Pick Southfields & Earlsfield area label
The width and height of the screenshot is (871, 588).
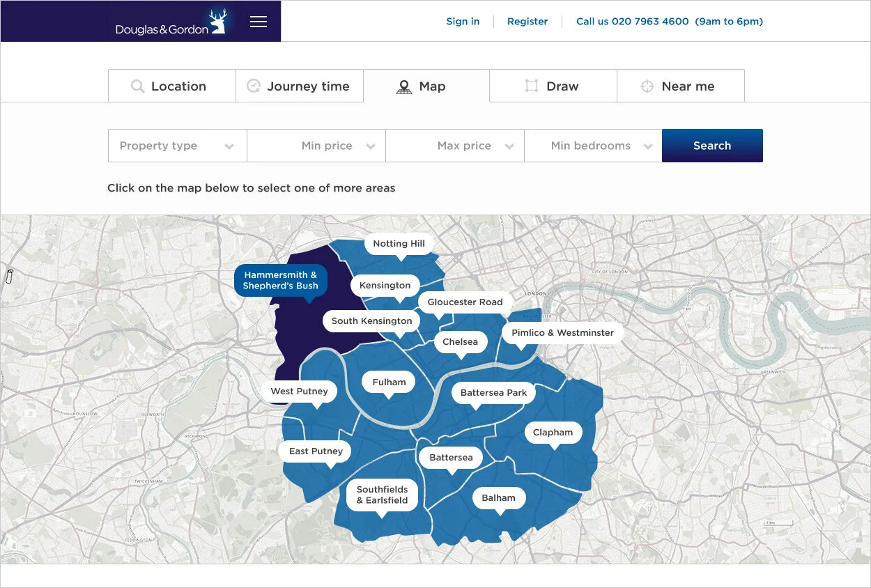[x=382, y=495]
